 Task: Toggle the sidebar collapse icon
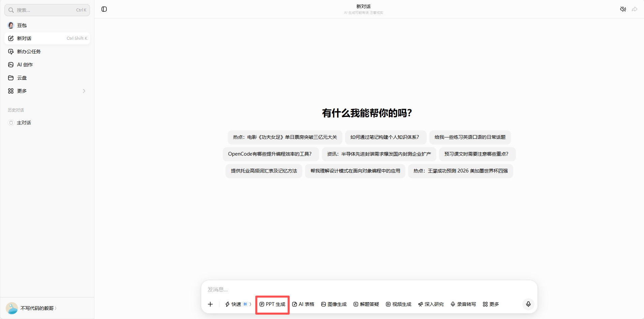click(104, 9)
